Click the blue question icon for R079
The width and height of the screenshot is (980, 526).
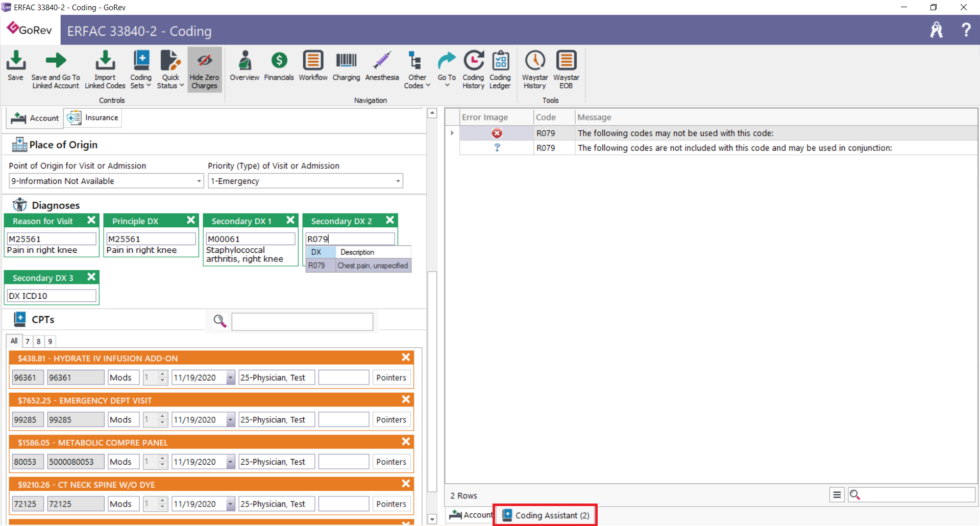(497, 148)
